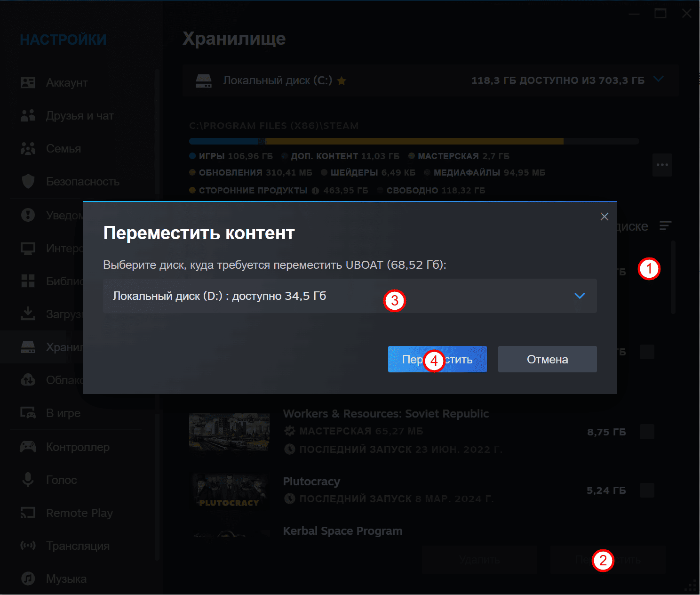The width and height of the screenshot is (700, 595).
Task: Click the game list vertical scrollbar
Action: [x=673, y=277]
